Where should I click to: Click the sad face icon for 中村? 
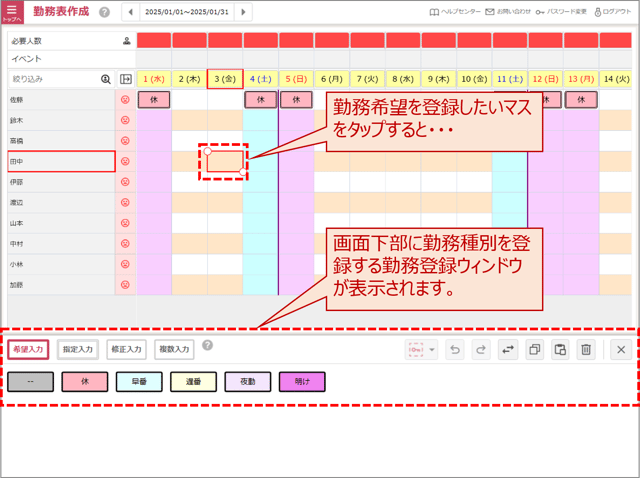tap(125, 244)
